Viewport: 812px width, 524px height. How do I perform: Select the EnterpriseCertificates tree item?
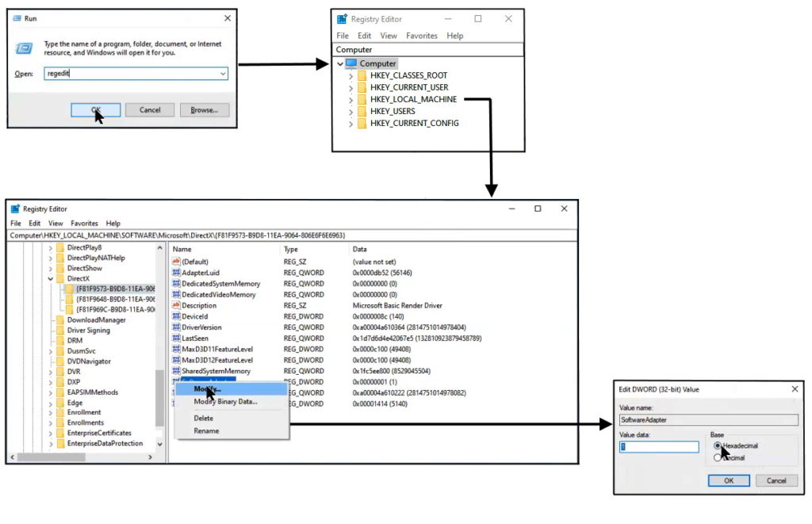point(99,433)
